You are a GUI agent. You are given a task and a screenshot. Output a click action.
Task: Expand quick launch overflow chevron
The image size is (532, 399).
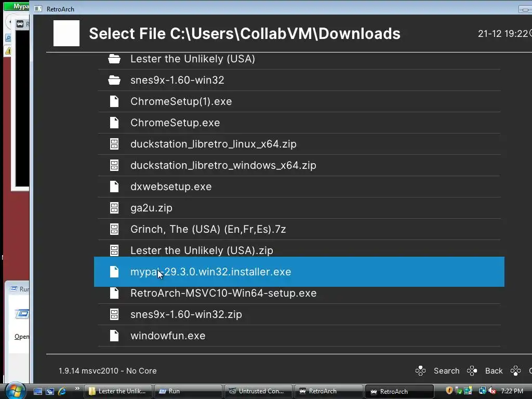point(77,389)
